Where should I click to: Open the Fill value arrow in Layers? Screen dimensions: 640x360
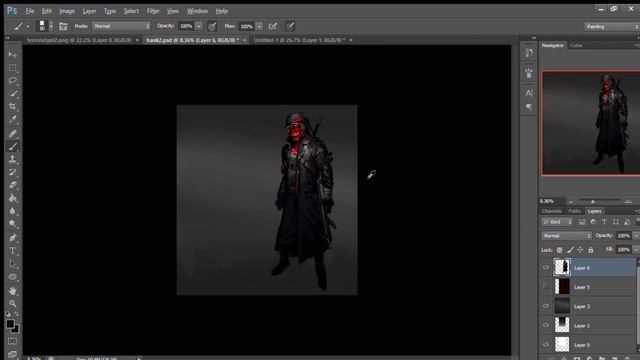(x=636, y=250)
